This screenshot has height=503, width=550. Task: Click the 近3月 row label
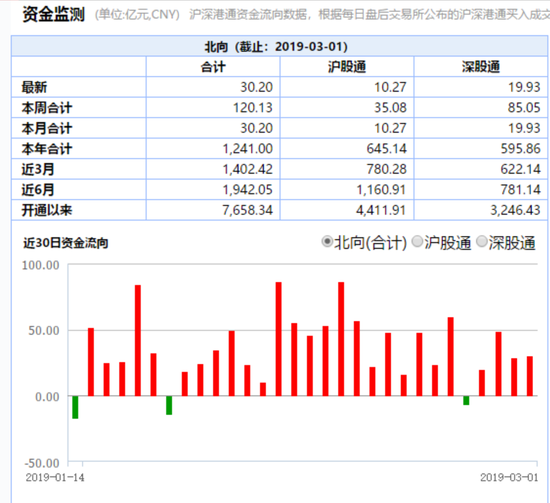tap(38, 169)
